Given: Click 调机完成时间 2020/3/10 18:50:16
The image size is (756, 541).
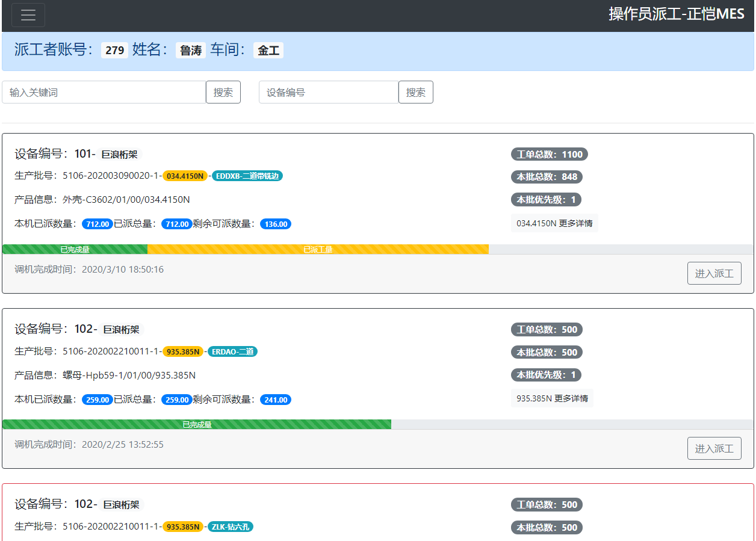Looking at the screenshot, I should pos(89,269).
